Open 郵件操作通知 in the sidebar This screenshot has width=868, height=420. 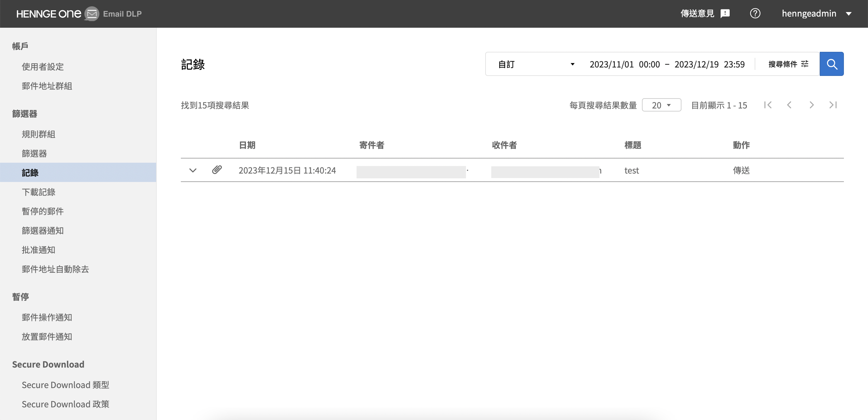click(x=47, y=317)
